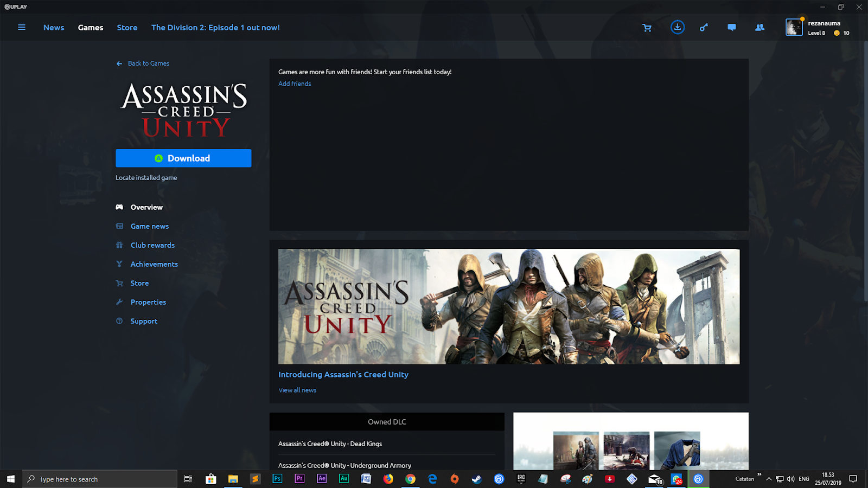
Task: Click the blue Download button
Action: 183,158
